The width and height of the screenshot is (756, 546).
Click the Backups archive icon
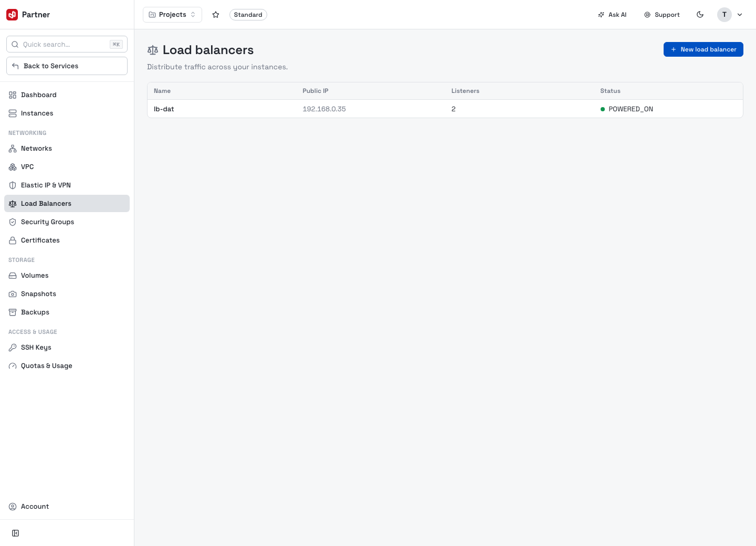(x=13, y=312)
